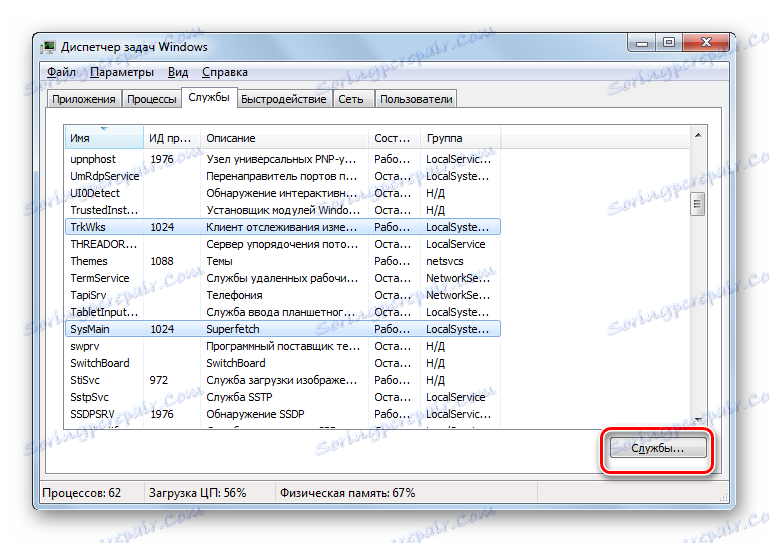Select the Themes service row

(x=282, y=261)
